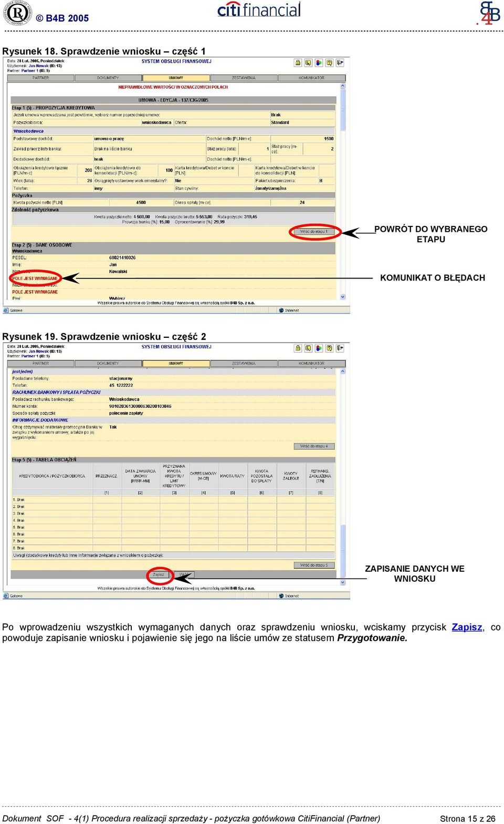This screenshot has width=504, height=824.
Task: Click the 'Okres spłaty' value 24
Action: click(x=302, y=202)
